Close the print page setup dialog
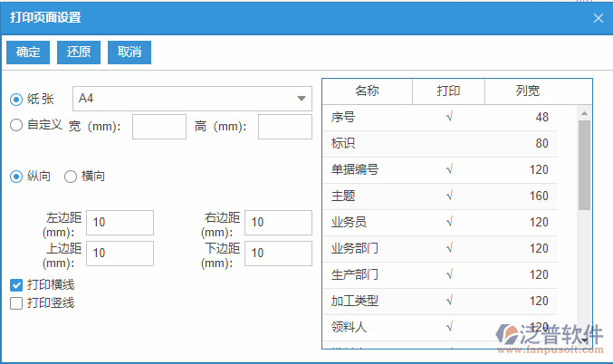Screen dimensions: 613x364 coord(598,18)
